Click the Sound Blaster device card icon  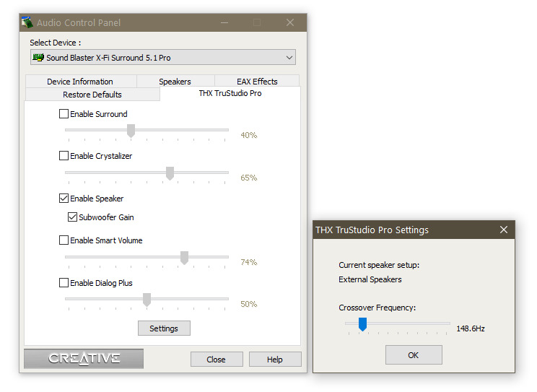pyautogui.click(x=38, y=57)
